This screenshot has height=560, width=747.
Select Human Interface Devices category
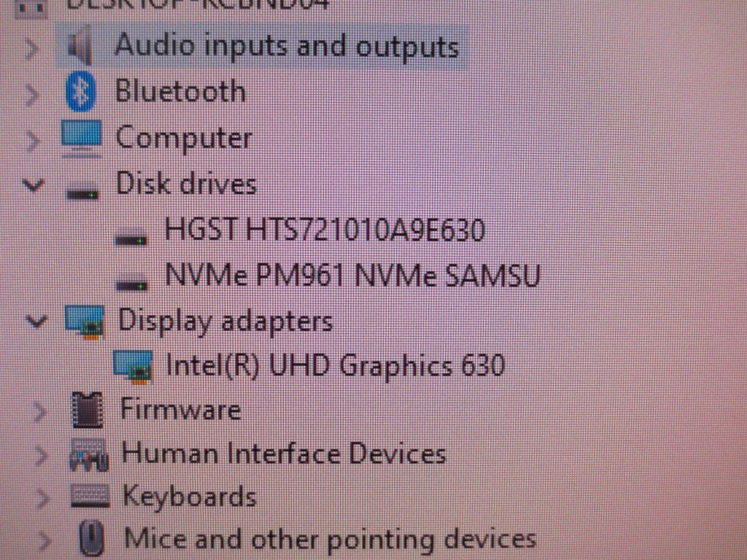[284, 453]
